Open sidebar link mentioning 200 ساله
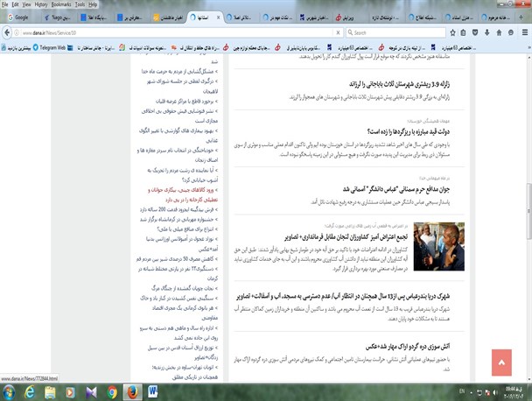The image size is (532, 401). pyautogui.click(x=179, y=209)
